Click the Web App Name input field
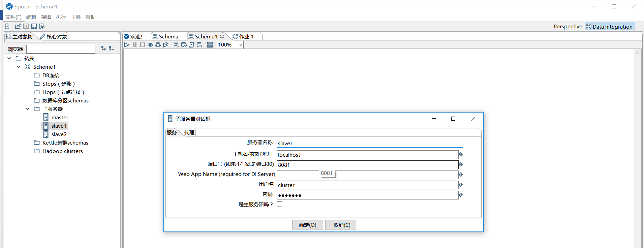This screenshot has height=248, width=644. pos(367,175)
